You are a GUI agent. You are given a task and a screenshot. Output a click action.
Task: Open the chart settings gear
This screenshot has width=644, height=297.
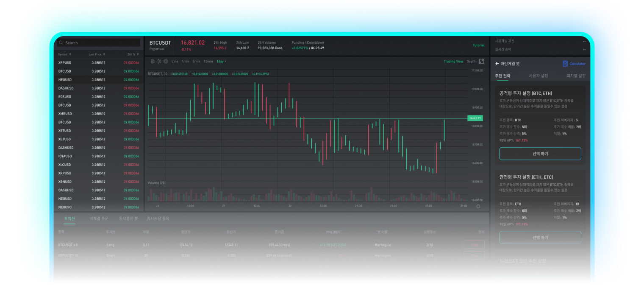pyautogui.click(x=167, y=61)
